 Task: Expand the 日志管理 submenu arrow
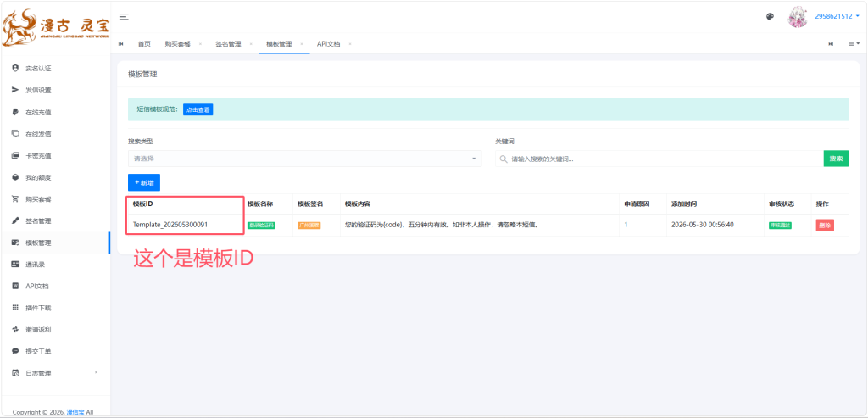click(x=95, y=372)
